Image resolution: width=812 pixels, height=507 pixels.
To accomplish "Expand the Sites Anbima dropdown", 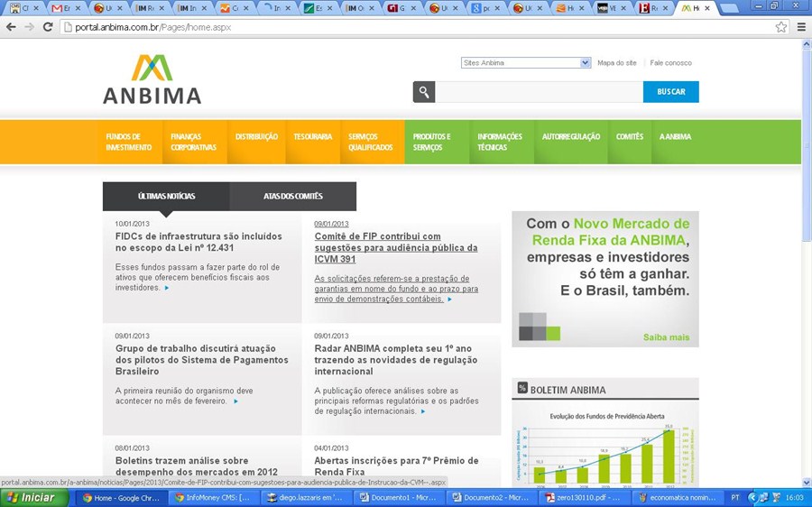I will (x=586, y=63).
